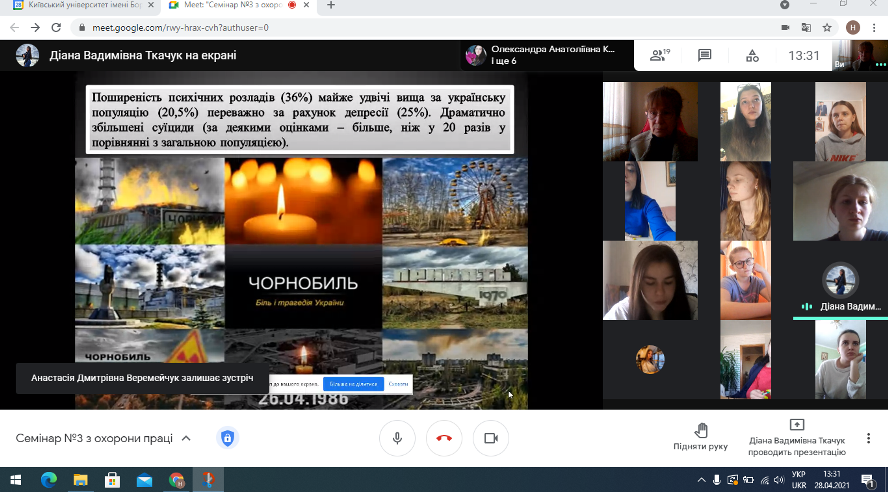Open volume control in system tray
Image resolution: width=888 pixels, height=492 pixels.
point(779,480)
